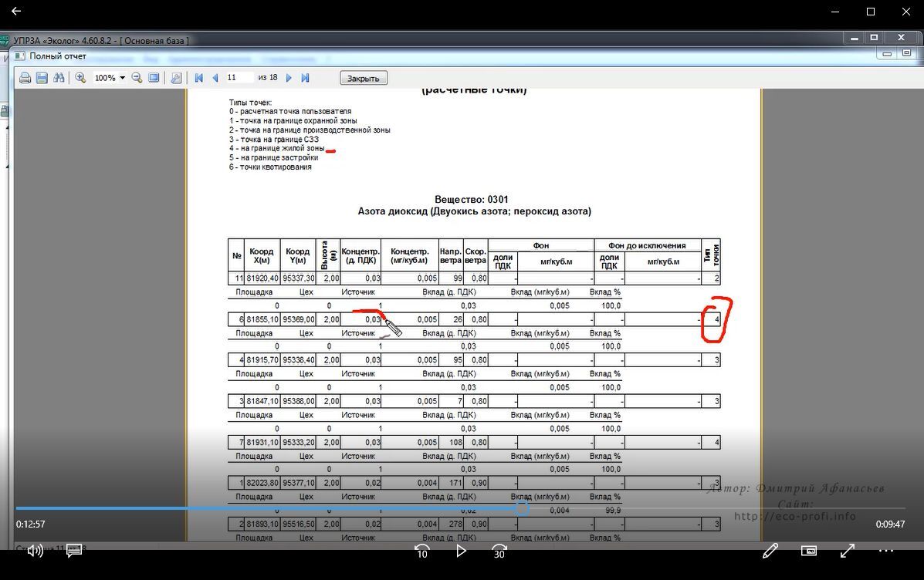Go to the previous report page
Viewport: 924px width, 580px height.
[215, 78]
